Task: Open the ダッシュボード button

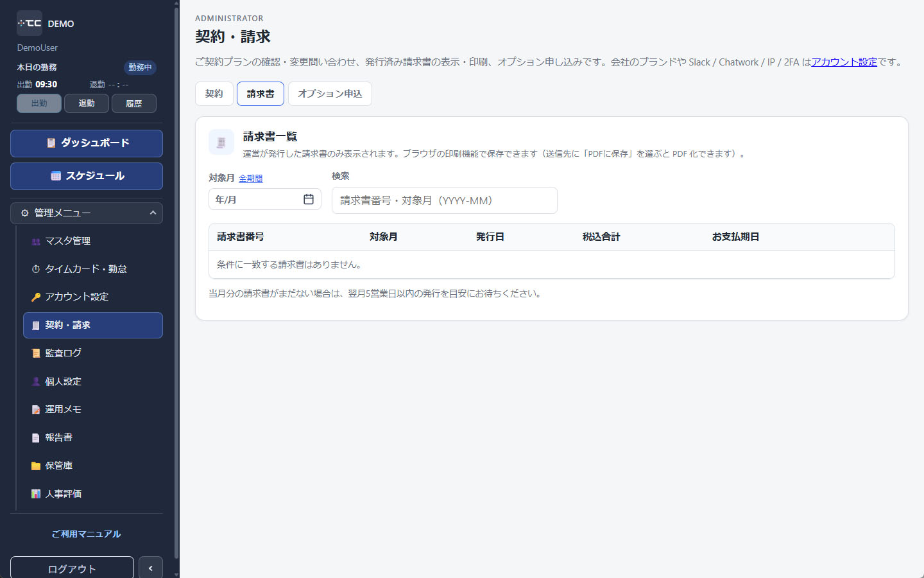Action: click(87, 143)
